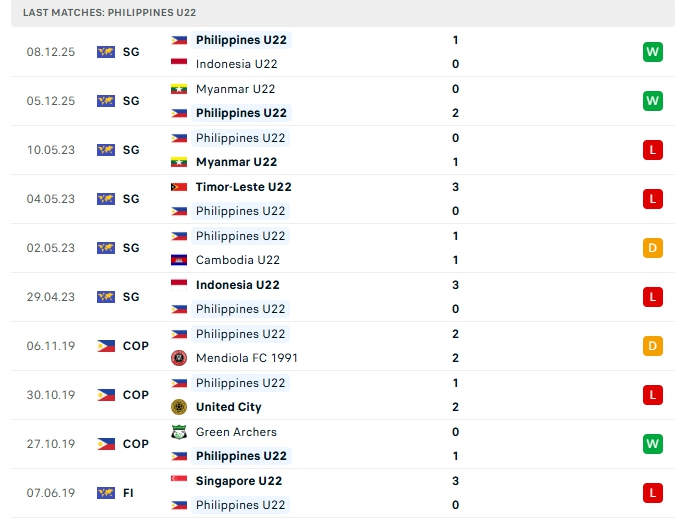The height and width of the screenshot is (519, 687).
Task: Open the United City team link
Action: click(x=228, y=407)
